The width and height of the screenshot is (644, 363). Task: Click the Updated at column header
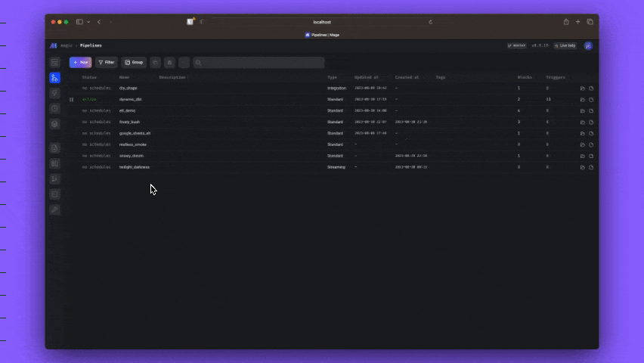(367, 77)
